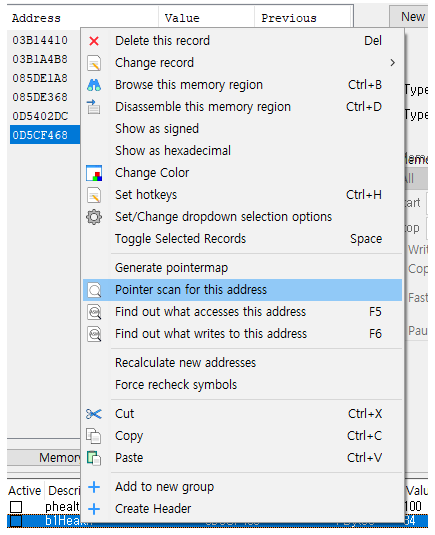435x535 pixels.
Task: Click the Change record notepad icon
Action: 94,63
